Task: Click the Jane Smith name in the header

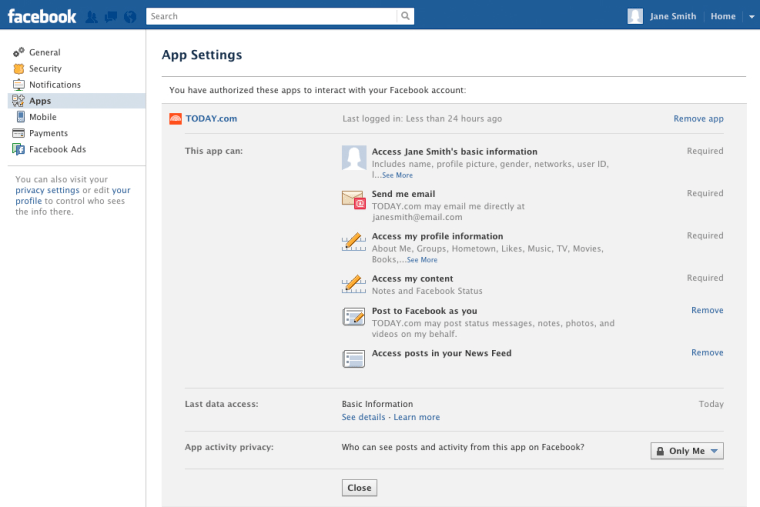Action: click(673, 16)
